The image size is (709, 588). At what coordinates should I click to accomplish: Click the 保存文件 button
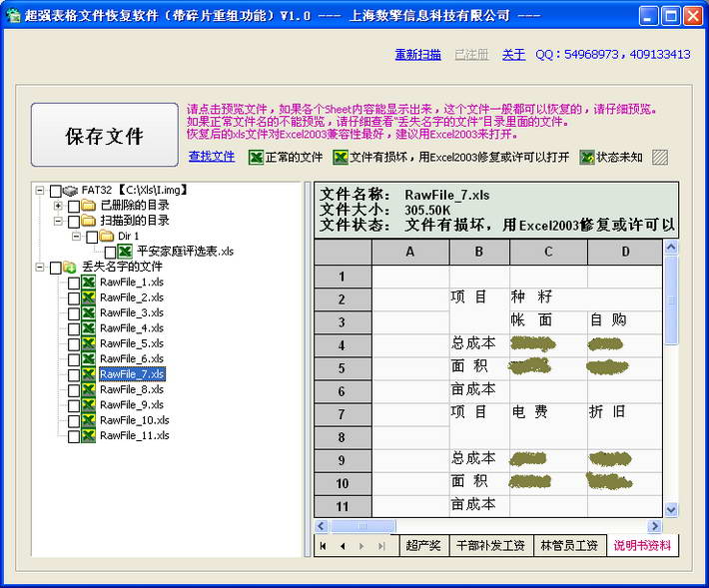(105, 135)
